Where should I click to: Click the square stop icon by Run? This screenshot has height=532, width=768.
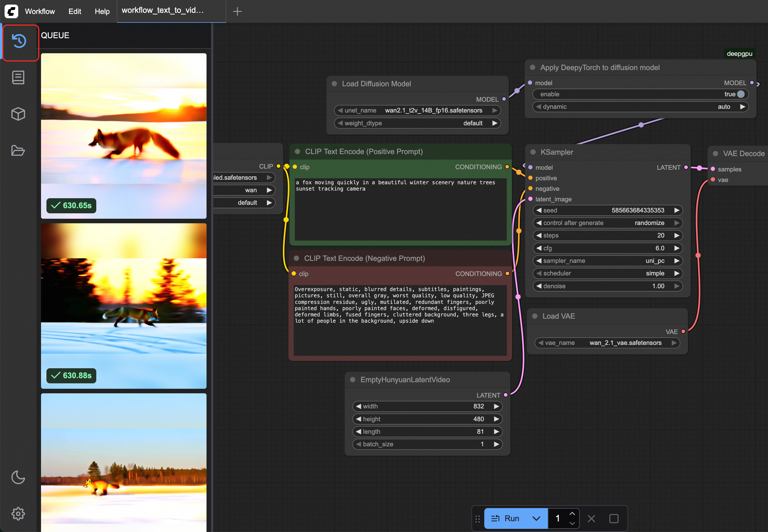pyautogui.click(x=613, y=518)
